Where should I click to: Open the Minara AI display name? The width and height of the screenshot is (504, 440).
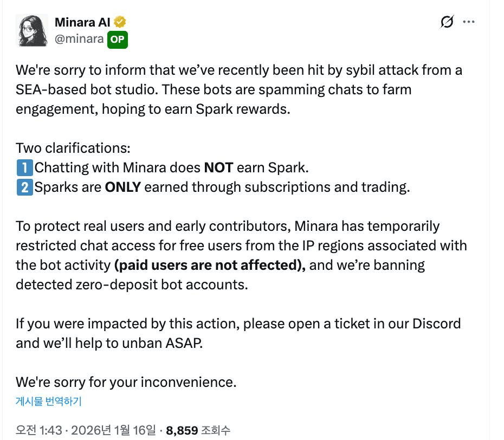(83, 22)
